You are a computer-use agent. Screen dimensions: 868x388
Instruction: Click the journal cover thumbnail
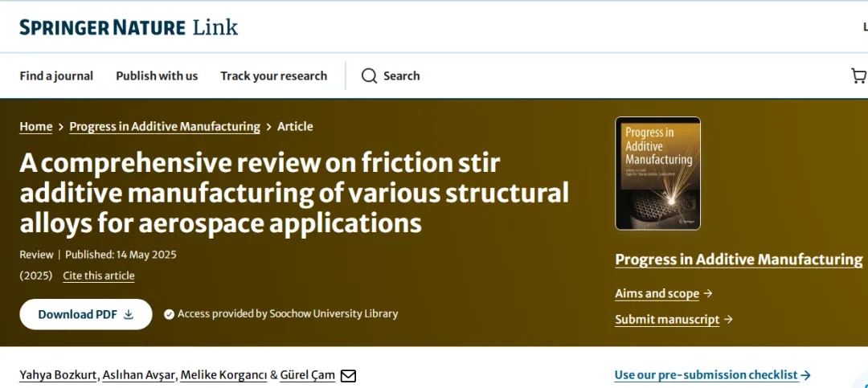point(657,174)
